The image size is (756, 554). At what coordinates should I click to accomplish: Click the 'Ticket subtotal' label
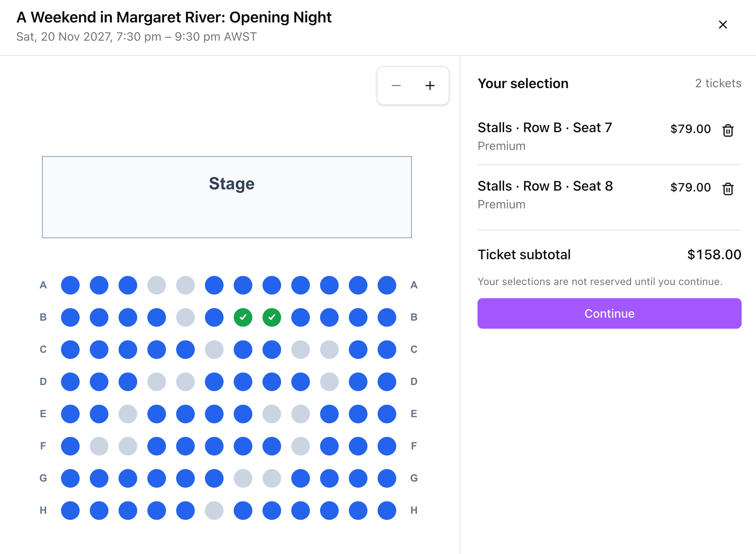524,255
